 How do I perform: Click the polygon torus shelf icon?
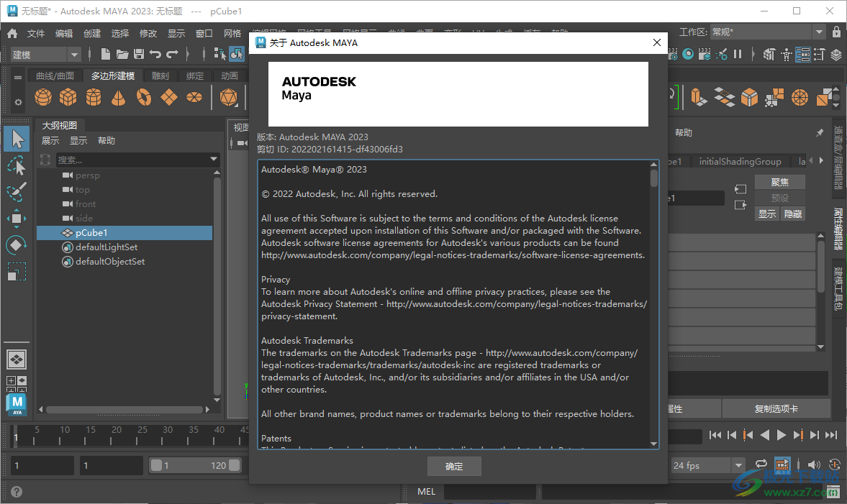tap(144, 97)
